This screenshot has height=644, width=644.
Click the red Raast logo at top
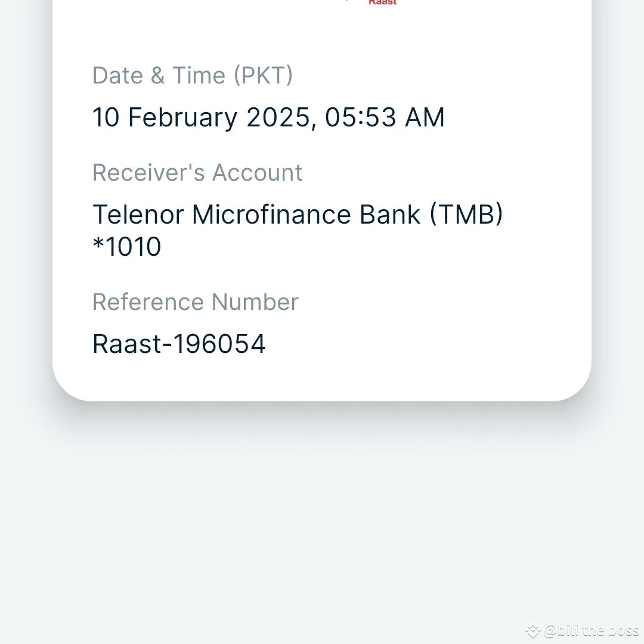point(382,2)
